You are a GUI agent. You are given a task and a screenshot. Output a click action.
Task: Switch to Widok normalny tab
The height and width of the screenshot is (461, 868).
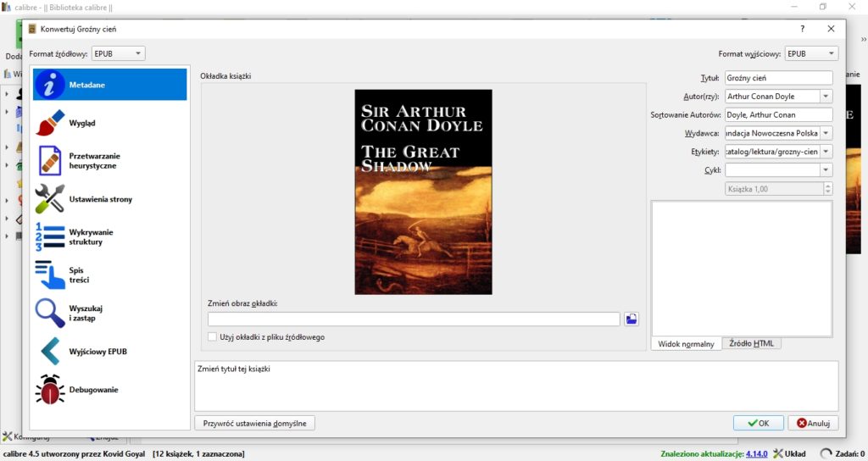[x=686, y=343]
